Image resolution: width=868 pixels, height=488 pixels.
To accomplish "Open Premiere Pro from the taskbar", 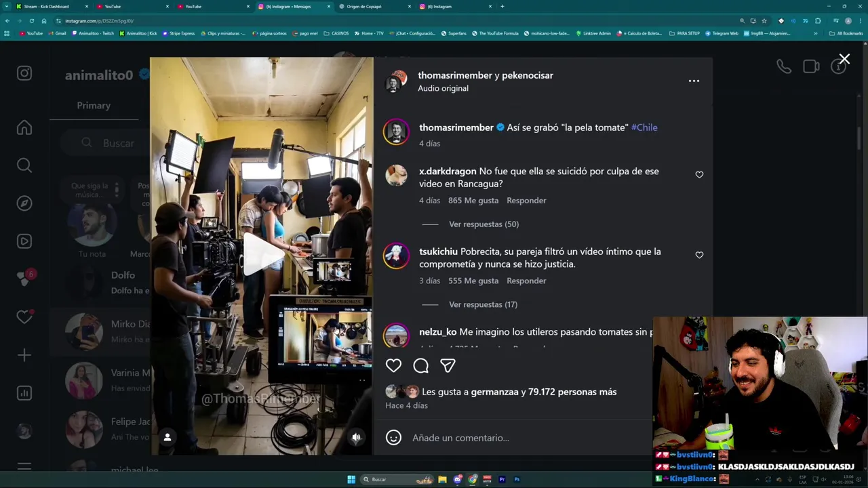I will [x=502, y=479].
